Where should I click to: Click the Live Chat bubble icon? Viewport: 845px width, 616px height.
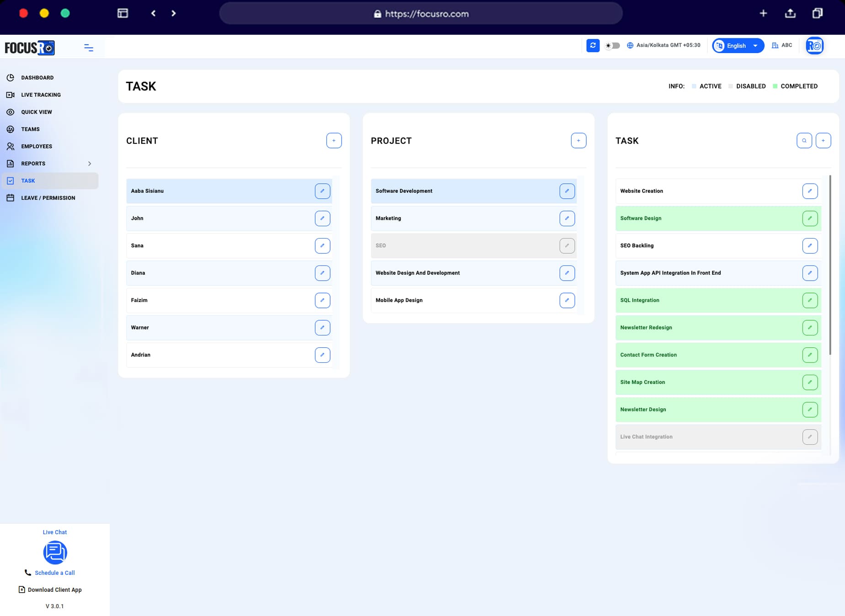point(55,552)
